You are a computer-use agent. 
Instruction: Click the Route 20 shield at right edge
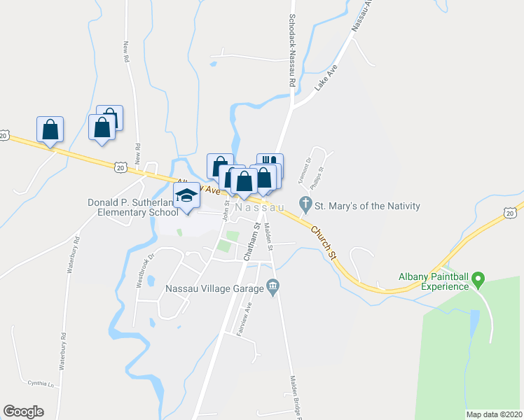pos(510,213)
